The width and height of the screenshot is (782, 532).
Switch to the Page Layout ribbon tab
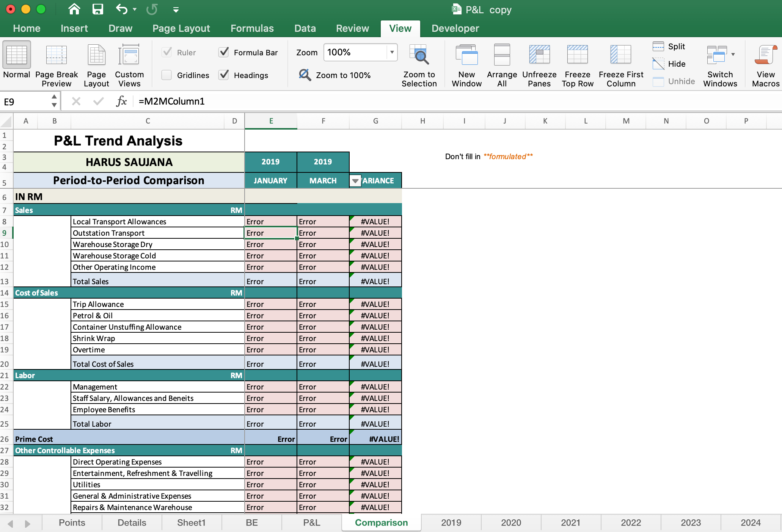[181, 28]
